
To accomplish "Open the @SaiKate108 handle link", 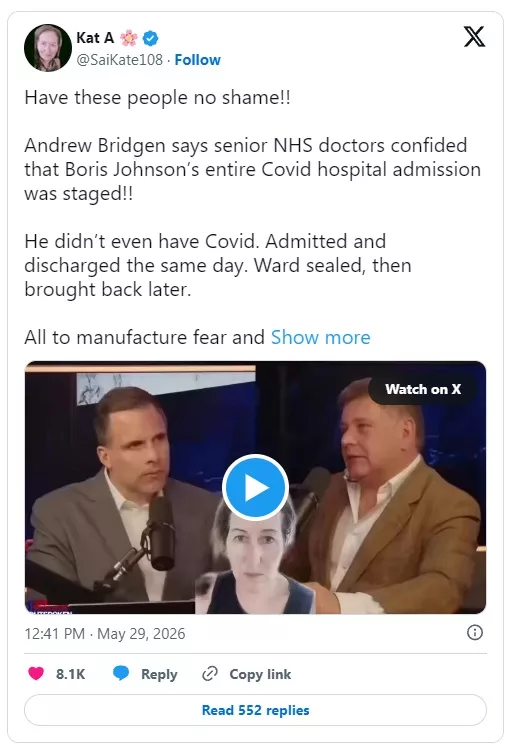I will click(119, 60).
